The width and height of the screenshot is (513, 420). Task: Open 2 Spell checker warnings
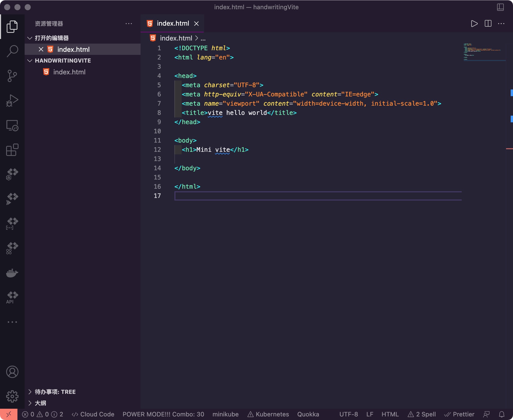click(422, 414)
